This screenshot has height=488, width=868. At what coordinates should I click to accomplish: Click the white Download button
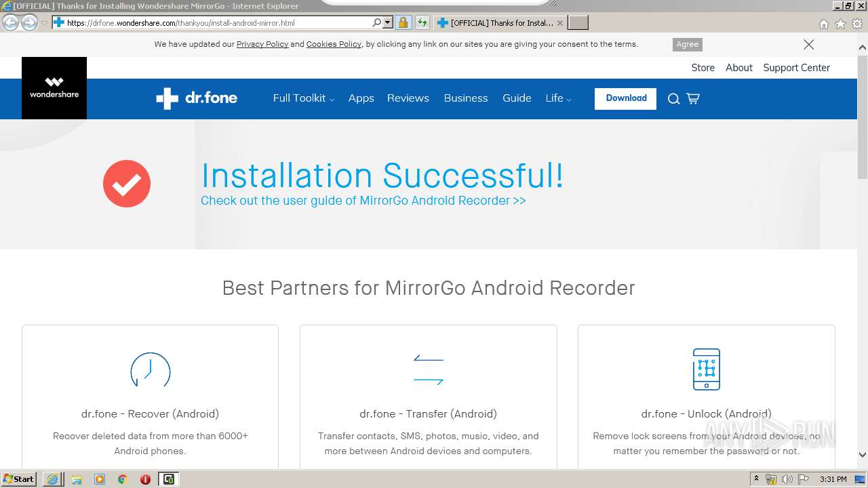625,98
